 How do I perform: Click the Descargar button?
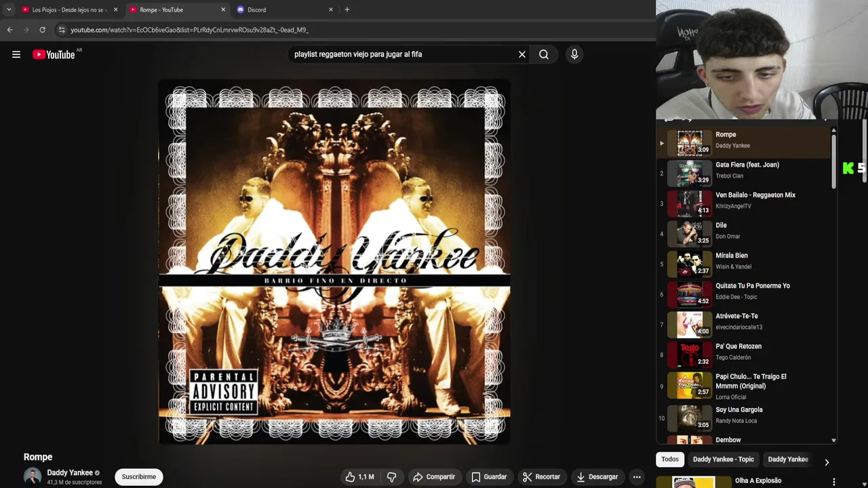pos(597,476)
